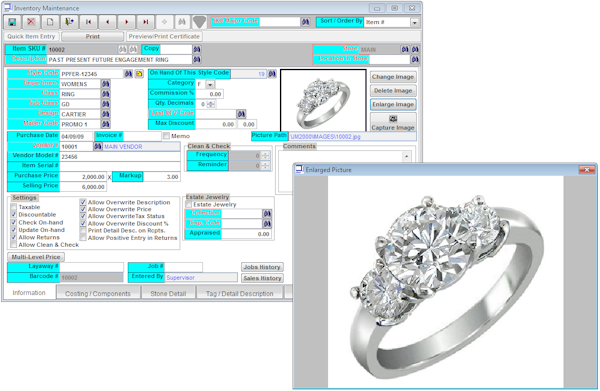The width and height of the screenshot is (600, 391).
Task: Open the Sales History button
Action: pyautogui.click(x=262, y=278)
